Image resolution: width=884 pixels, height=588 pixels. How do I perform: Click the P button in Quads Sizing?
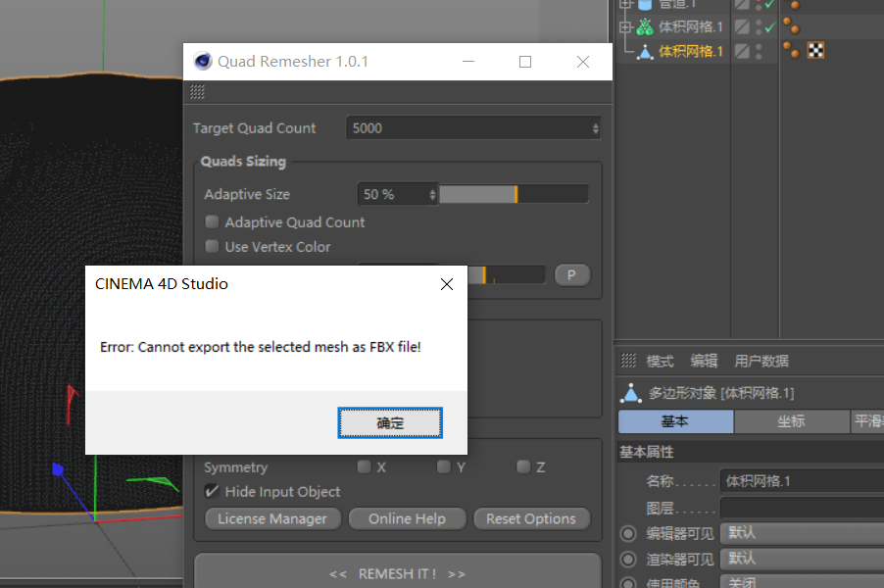[571, 275]
